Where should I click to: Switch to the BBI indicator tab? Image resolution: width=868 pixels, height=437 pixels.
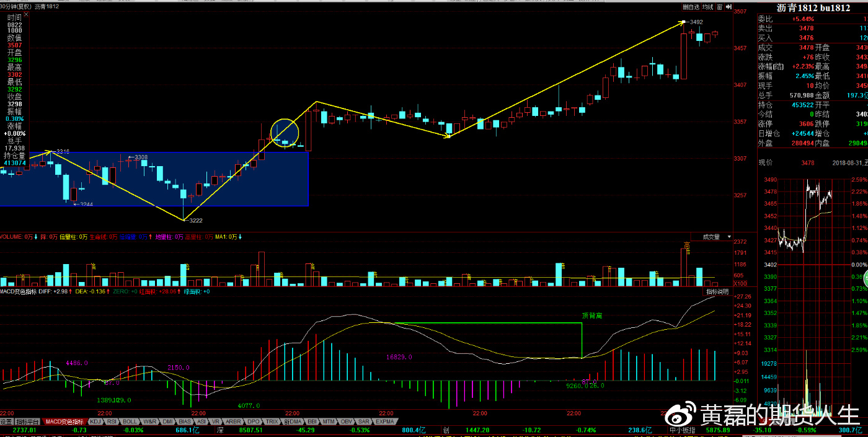coord(312,422)
